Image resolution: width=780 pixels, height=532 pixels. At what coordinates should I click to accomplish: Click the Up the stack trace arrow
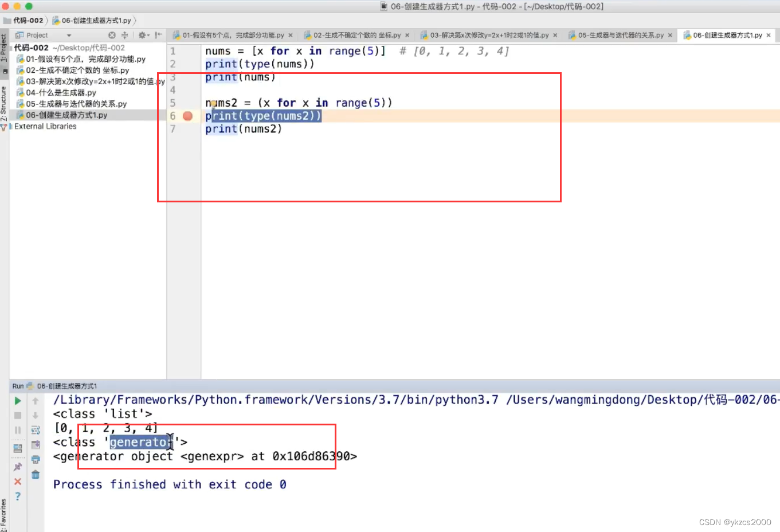(36, 401)
